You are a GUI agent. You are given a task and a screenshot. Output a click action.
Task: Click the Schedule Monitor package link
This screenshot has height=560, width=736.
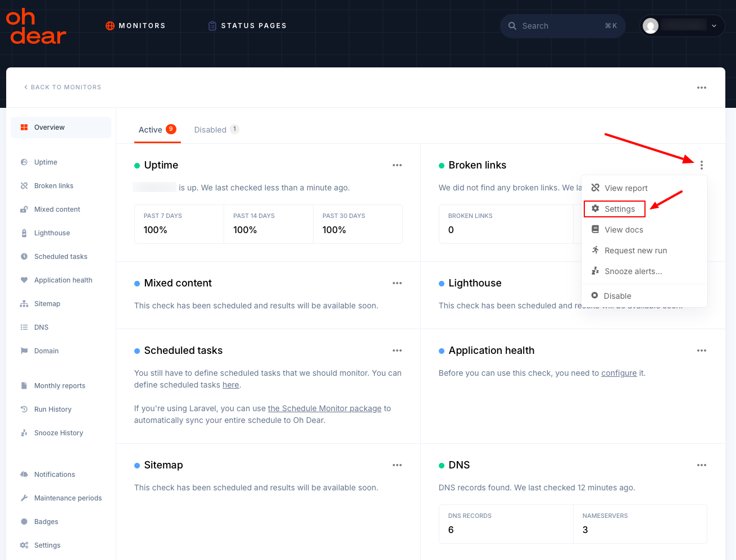pos(324,408)
